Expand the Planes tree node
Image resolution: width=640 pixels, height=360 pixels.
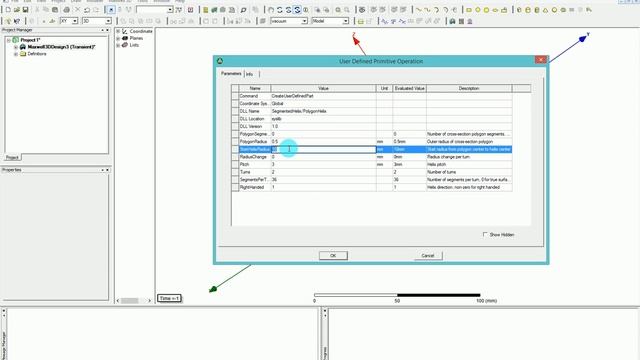point(118,38)
